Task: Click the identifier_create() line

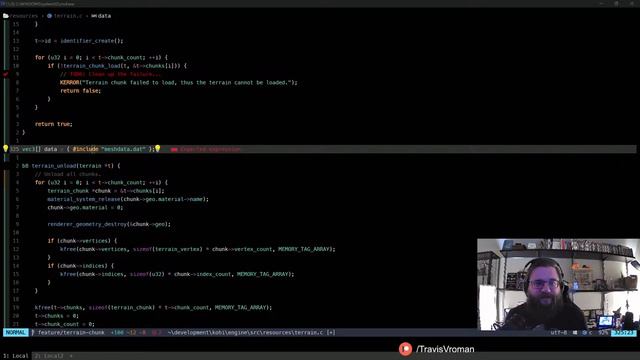Action: (x=79, y=41)
